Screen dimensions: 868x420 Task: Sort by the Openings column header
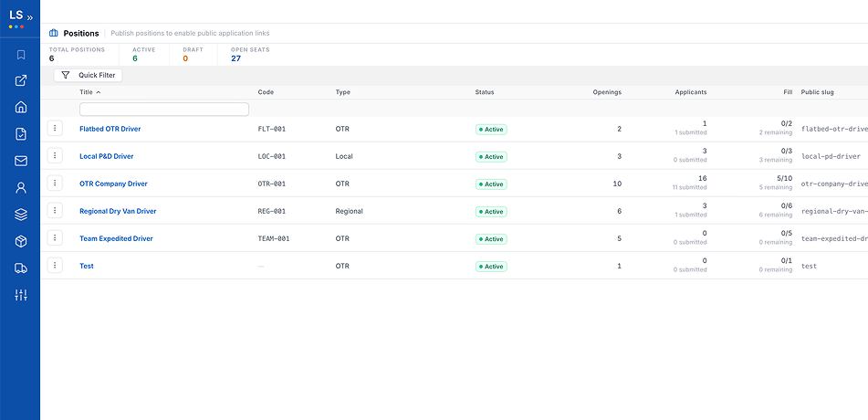tap(607, 92)
